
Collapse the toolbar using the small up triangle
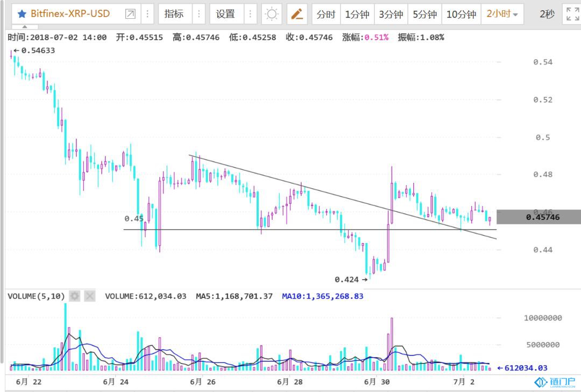(x=25, y=27)
